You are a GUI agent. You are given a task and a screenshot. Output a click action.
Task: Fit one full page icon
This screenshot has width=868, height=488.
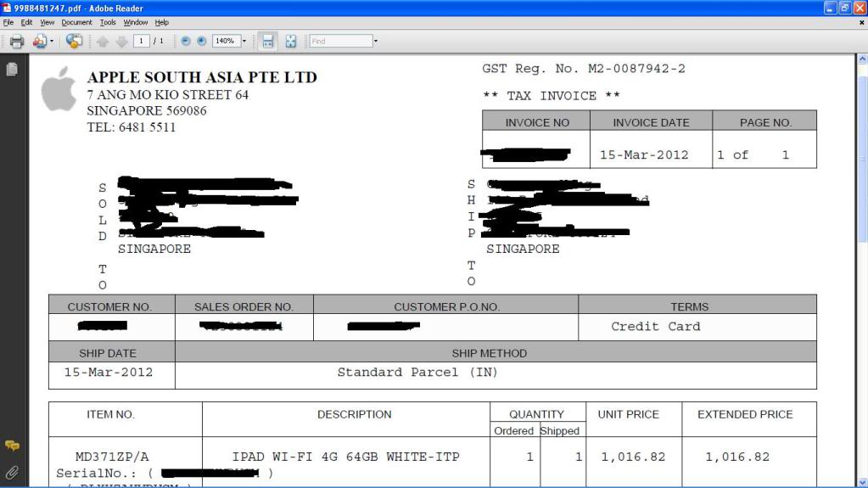(291, 41)
